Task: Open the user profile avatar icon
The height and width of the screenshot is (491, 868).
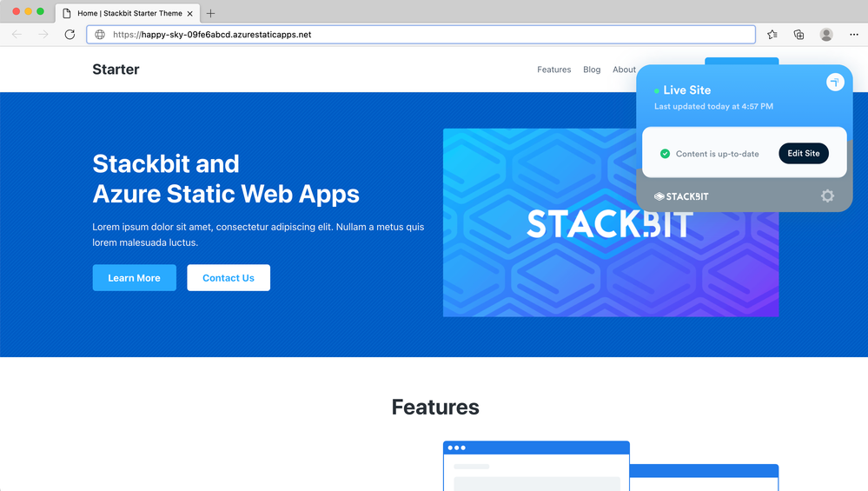Action: tap(826, 34)
